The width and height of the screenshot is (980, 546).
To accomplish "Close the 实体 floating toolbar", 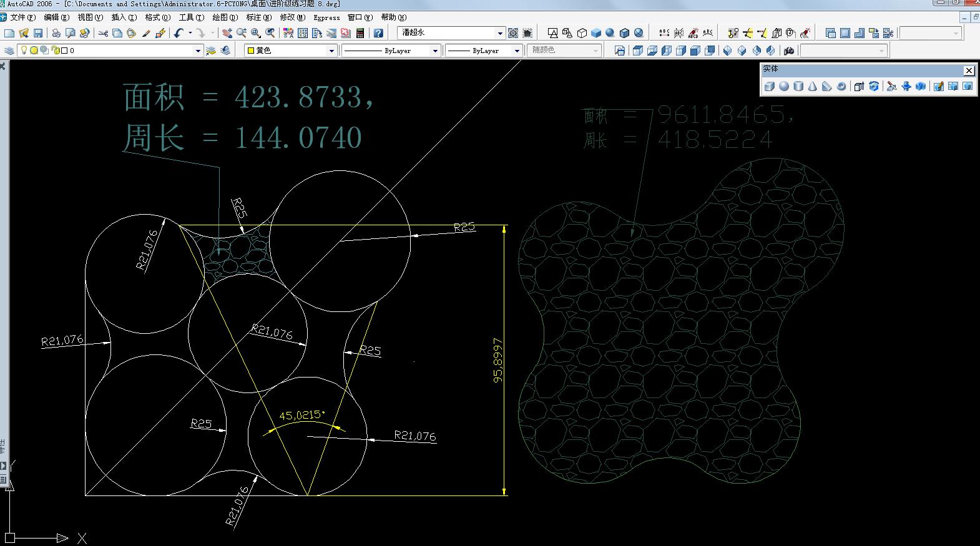I will click(x=969, y=71).
